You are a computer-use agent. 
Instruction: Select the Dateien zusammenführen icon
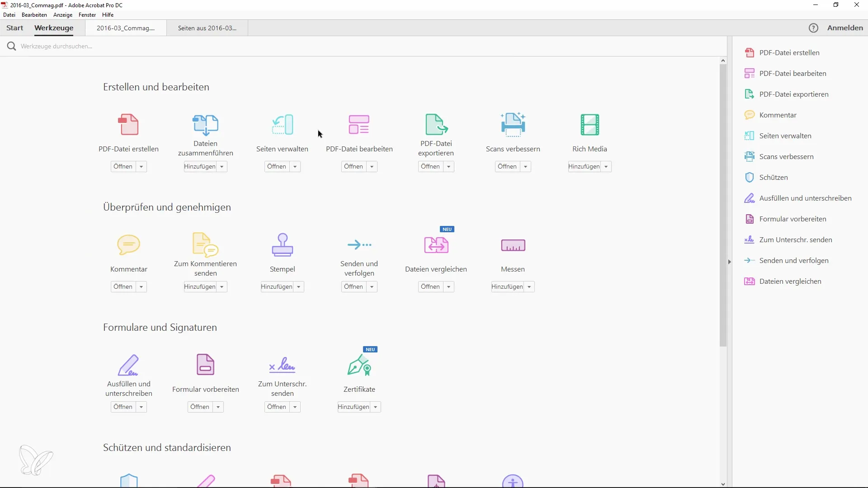pos(205,125)
